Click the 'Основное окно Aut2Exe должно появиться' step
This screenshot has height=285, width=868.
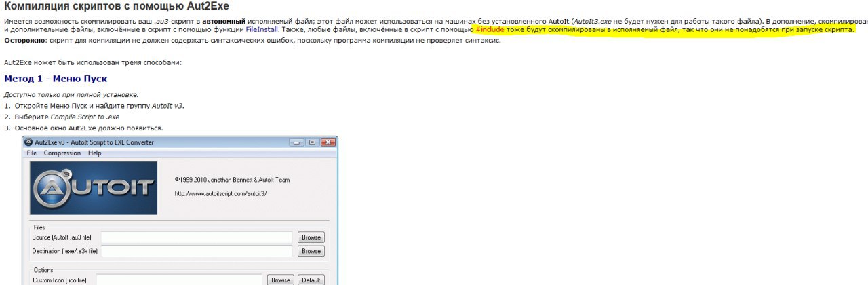click(89, 128)
